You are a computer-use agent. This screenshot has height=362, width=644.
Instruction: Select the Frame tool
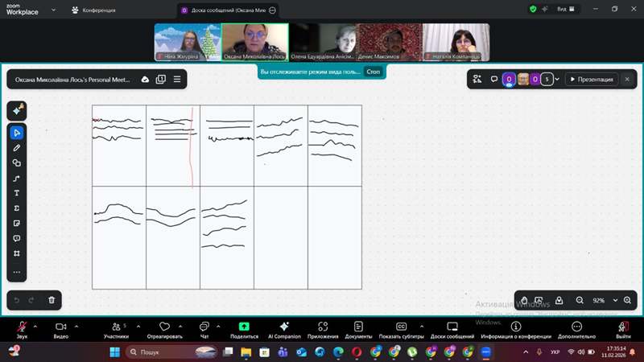pyautogui.click(x=17, y=253)
